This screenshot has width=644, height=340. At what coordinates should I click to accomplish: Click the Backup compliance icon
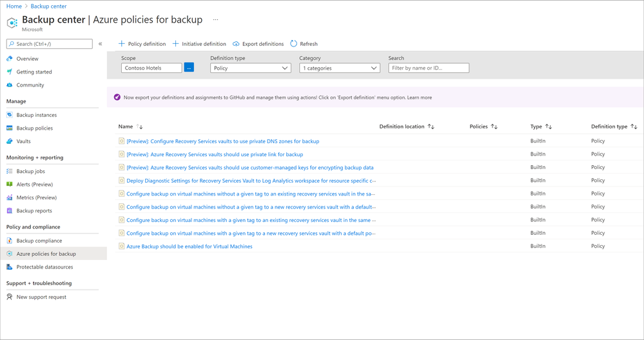click(x=10, y=241)
